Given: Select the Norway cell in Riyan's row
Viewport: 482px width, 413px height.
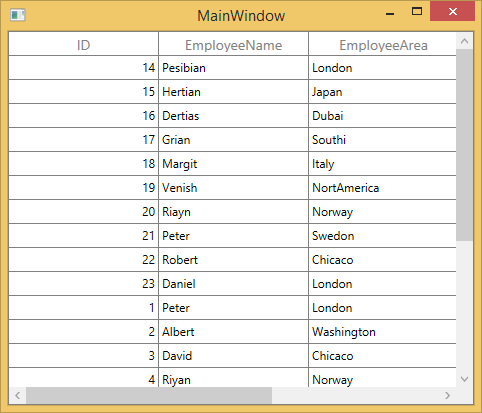Looking at the screenshot, I should click(x=383, y=378).
